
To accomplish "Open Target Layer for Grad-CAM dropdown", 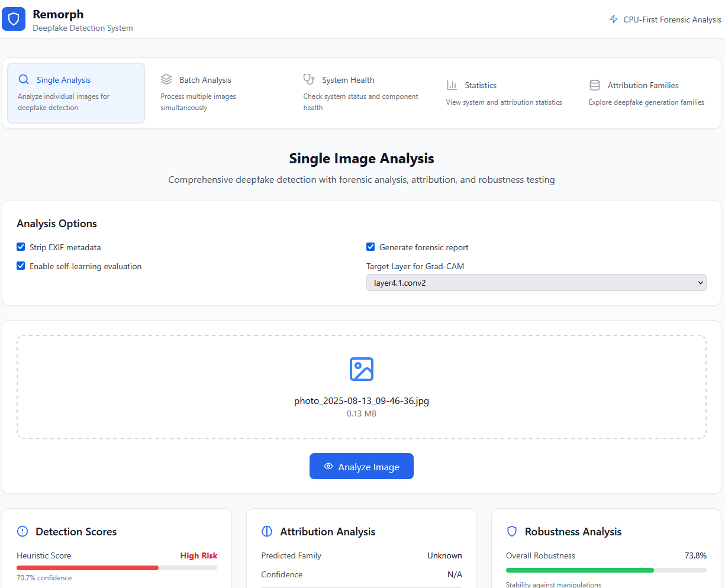I will tap(536, 283).
